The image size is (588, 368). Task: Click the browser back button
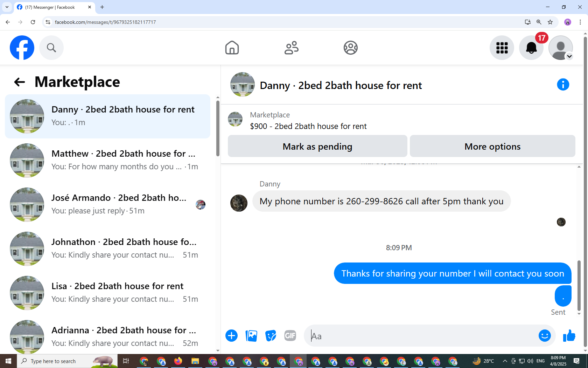pyautogui.click(x=8, y=22)
